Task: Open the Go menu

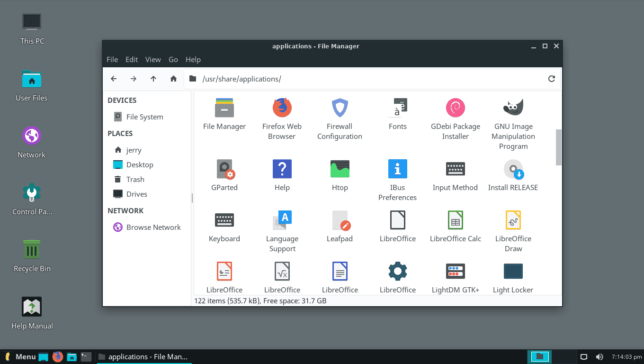Action: pyautogui.click(x=173, y=59)
